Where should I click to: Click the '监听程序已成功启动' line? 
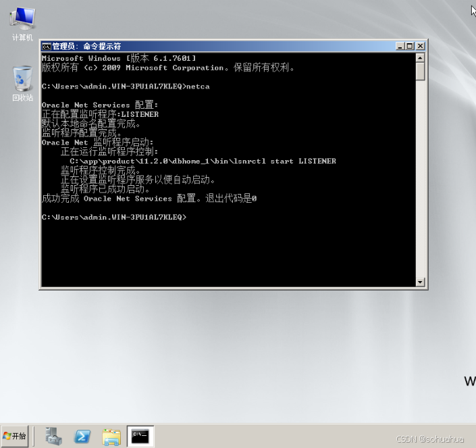tap(105, 189)
